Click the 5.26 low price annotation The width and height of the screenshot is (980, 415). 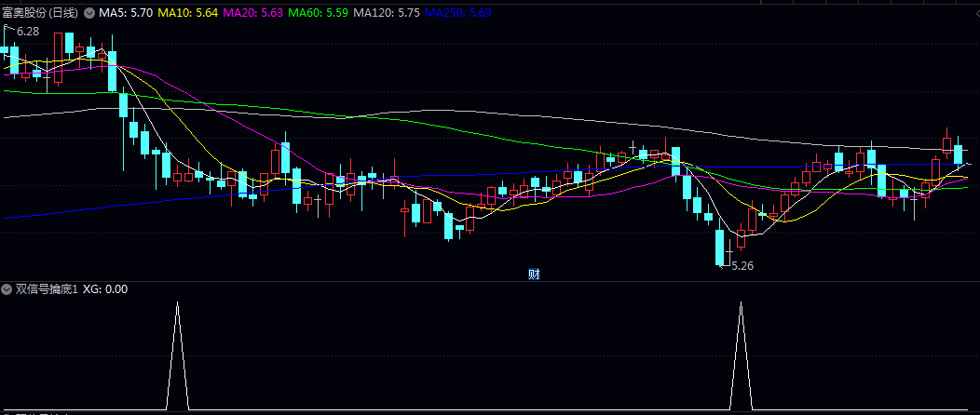742,266
